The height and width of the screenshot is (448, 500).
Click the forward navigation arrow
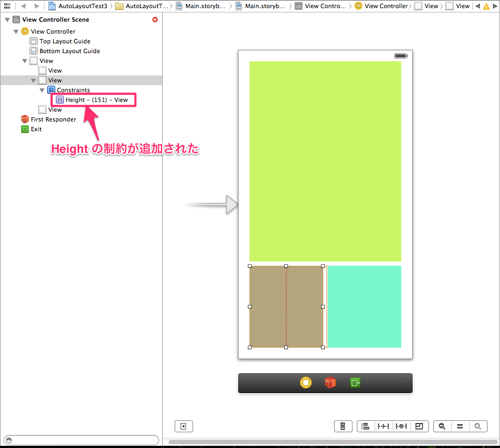(36, 5)
